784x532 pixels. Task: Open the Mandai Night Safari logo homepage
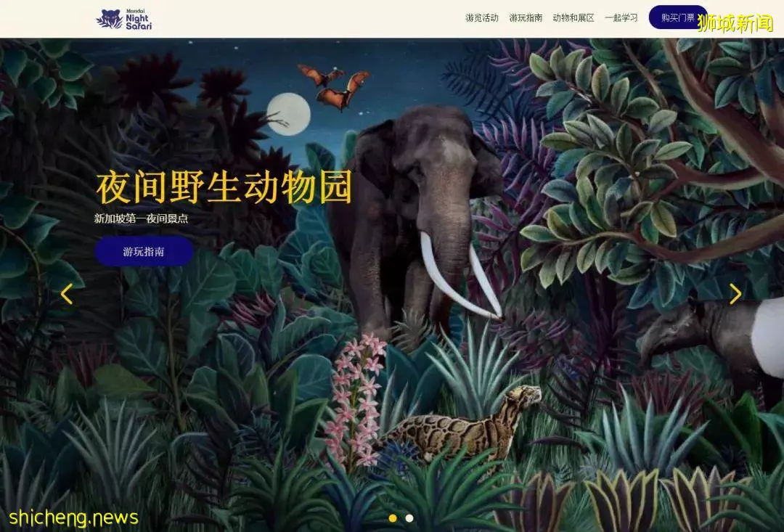(124, 19)
